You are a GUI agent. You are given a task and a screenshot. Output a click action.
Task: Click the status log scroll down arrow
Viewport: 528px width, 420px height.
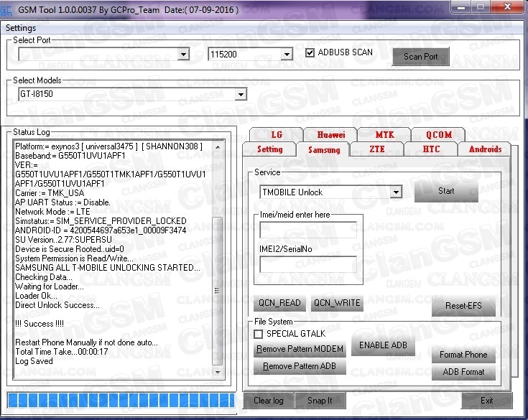point(218,372)
